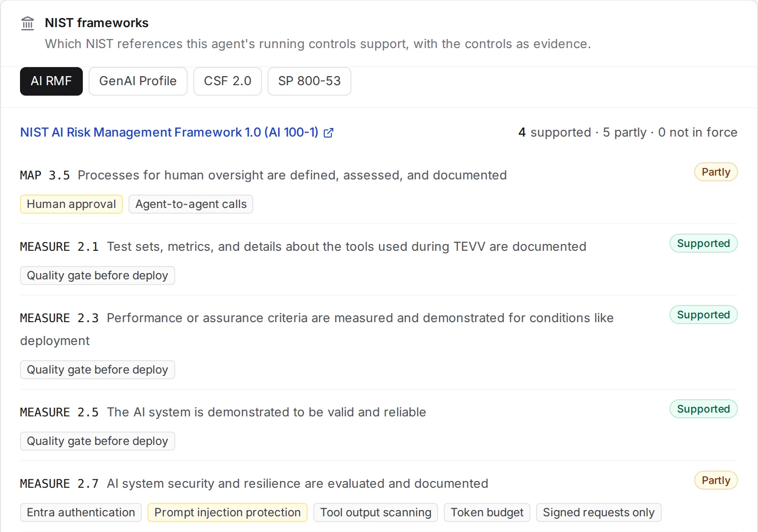The height and width of the screenshot is (532, 758).
Task: Open the GenAI Profile tab
Action: pos(138,81)
